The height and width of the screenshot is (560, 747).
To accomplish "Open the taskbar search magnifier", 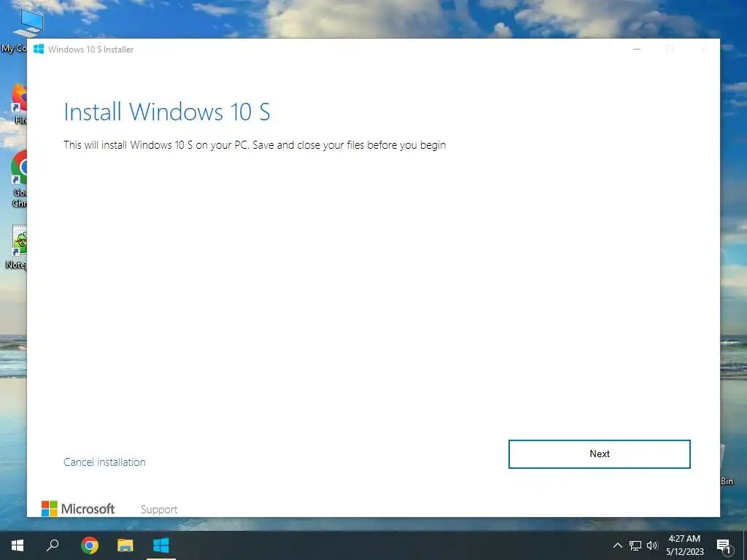I will (x=53, y=545).
